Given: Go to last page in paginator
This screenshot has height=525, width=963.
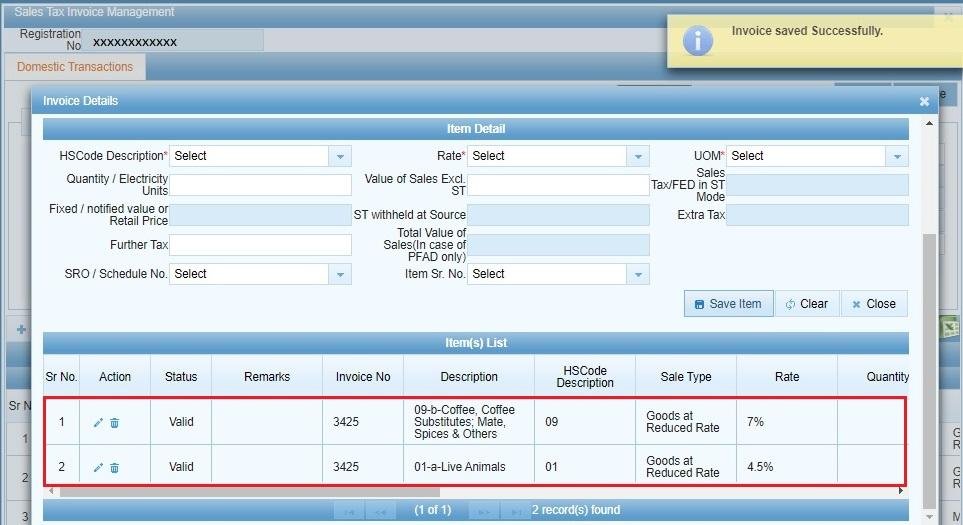Looking at the screenshot, I should pos(516,511).
